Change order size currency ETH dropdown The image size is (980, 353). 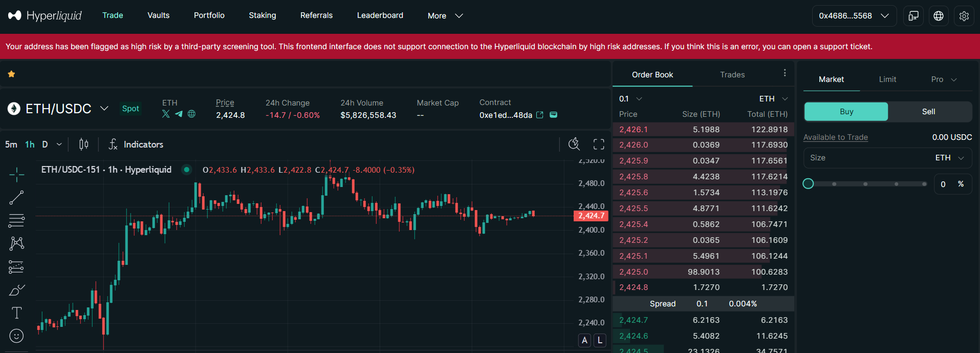click(949, 158)
